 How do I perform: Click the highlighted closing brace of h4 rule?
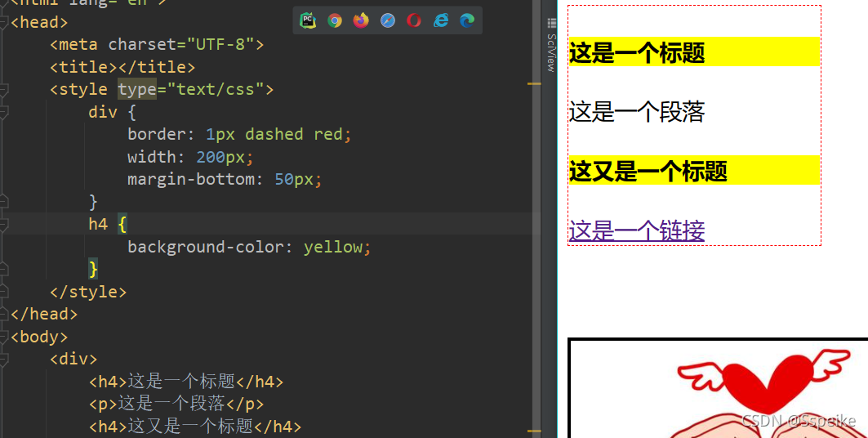(x=93, y=269)
